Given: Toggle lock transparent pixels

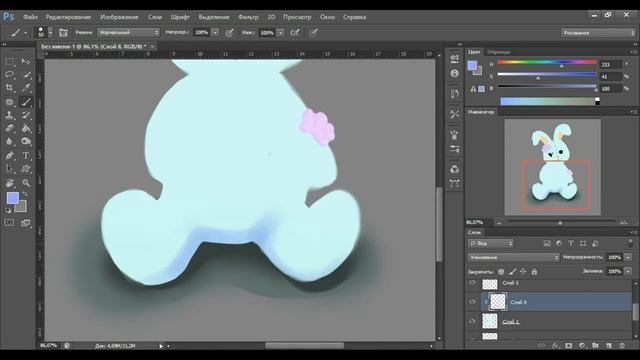Looking at the screenshot, I should 501,271.
